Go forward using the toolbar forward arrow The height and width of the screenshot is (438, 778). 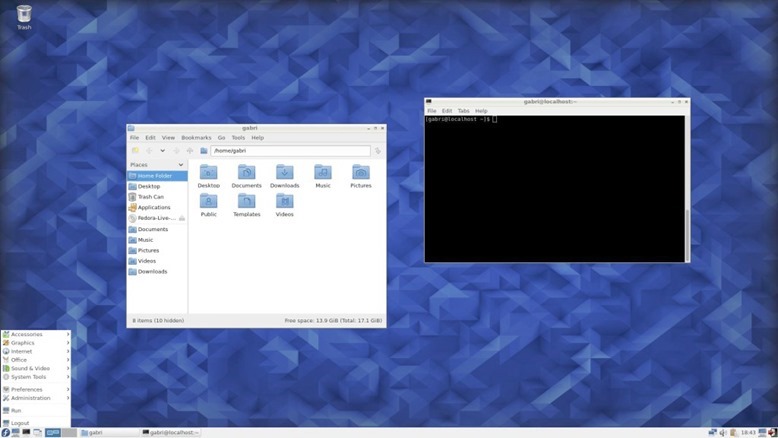tap(176, 150)
